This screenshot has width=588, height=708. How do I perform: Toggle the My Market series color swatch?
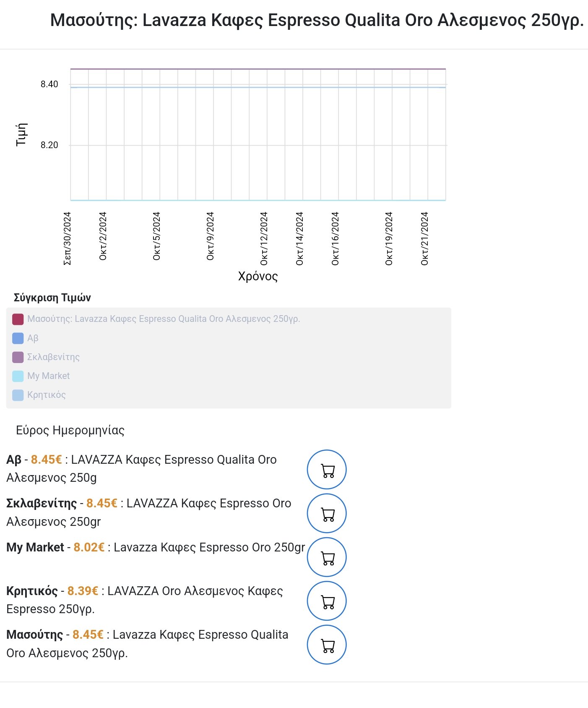tap(18, 376)
